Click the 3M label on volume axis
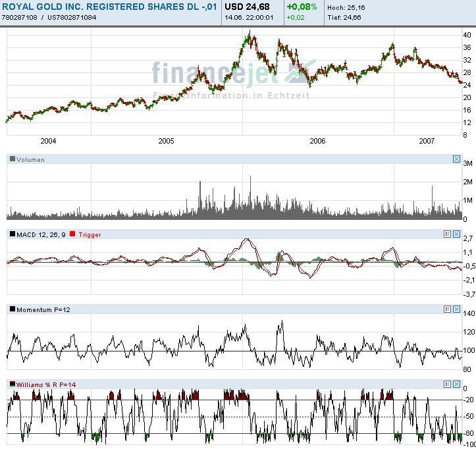Image resolution: width=476 pixels, height=449 pixels. (x=468, y=163)
